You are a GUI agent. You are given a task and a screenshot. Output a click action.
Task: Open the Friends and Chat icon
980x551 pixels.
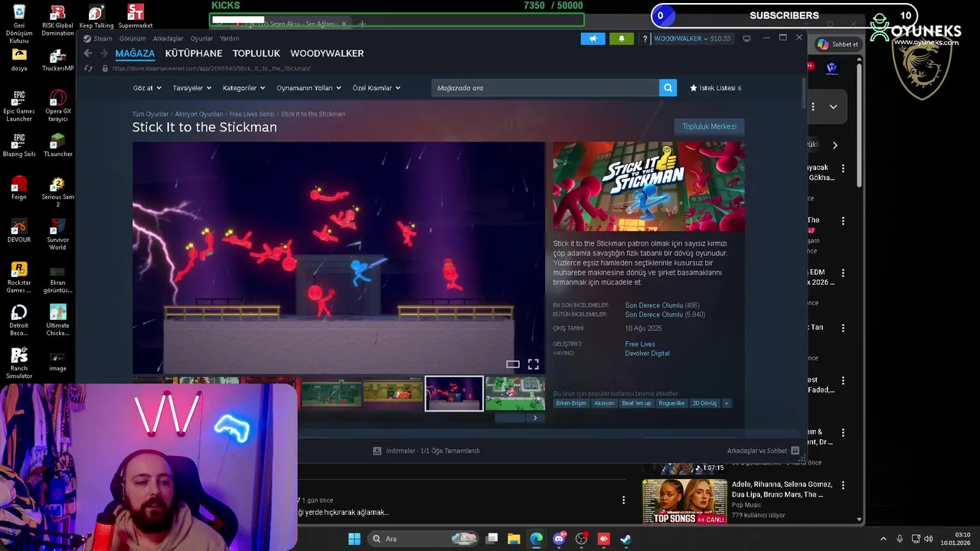[x=795, y=451]
